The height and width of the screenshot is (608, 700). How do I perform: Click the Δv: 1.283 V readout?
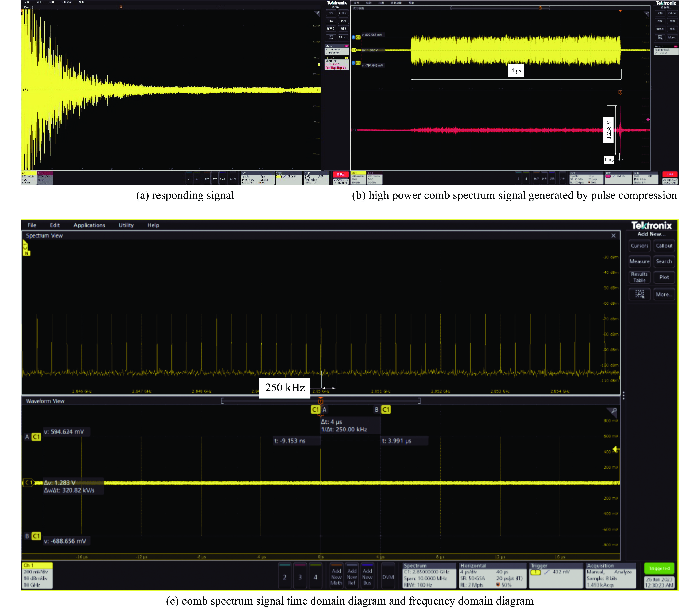[x=74, y=487]
